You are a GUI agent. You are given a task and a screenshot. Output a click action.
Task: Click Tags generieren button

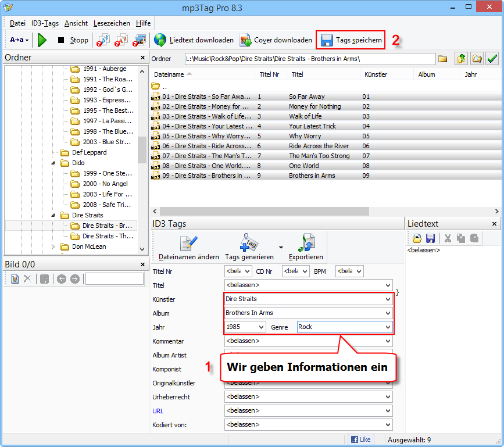coord(249,248)
